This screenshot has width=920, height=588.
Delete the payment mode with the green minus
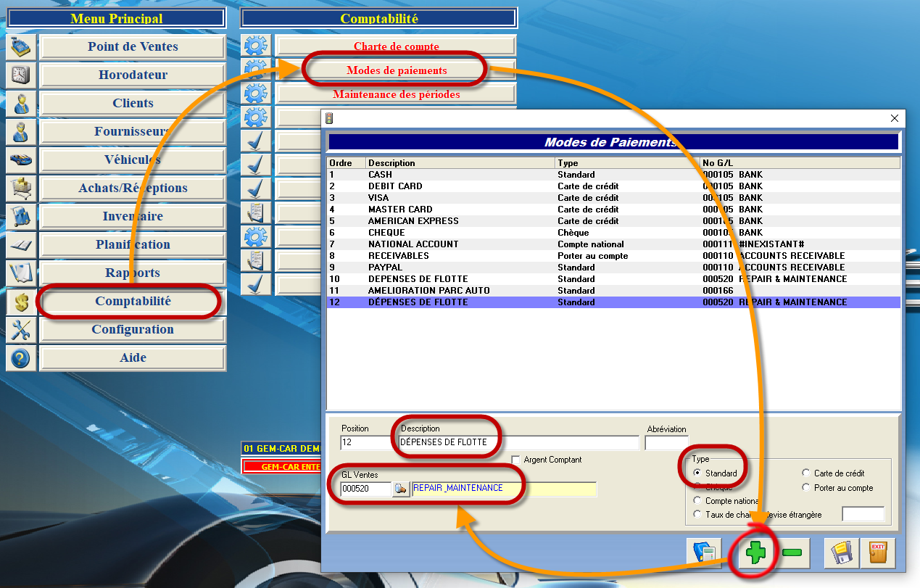(792, 552)
